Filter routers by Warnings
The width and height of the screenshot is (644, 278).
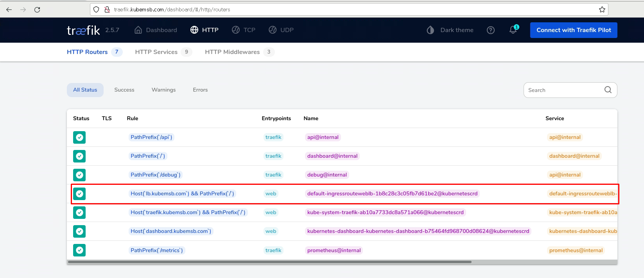(163, 90)
